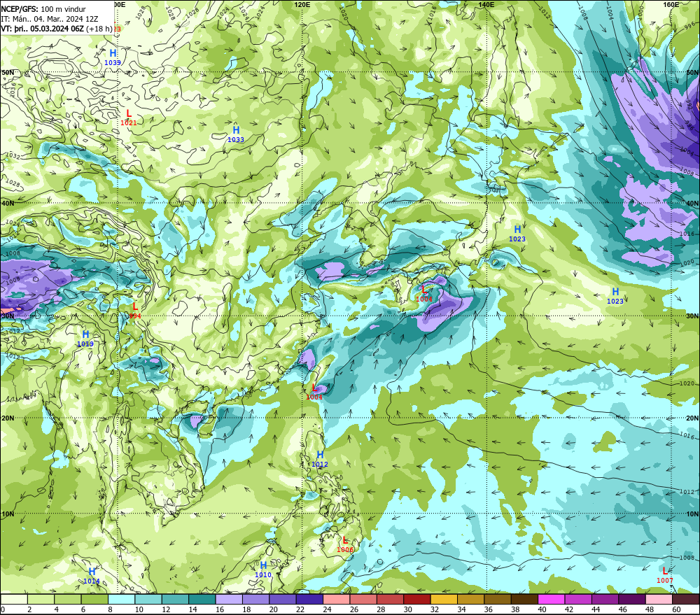Select the high pressure marker labeled 1010
Screen dimensions: 700x615
pos(263,570)
